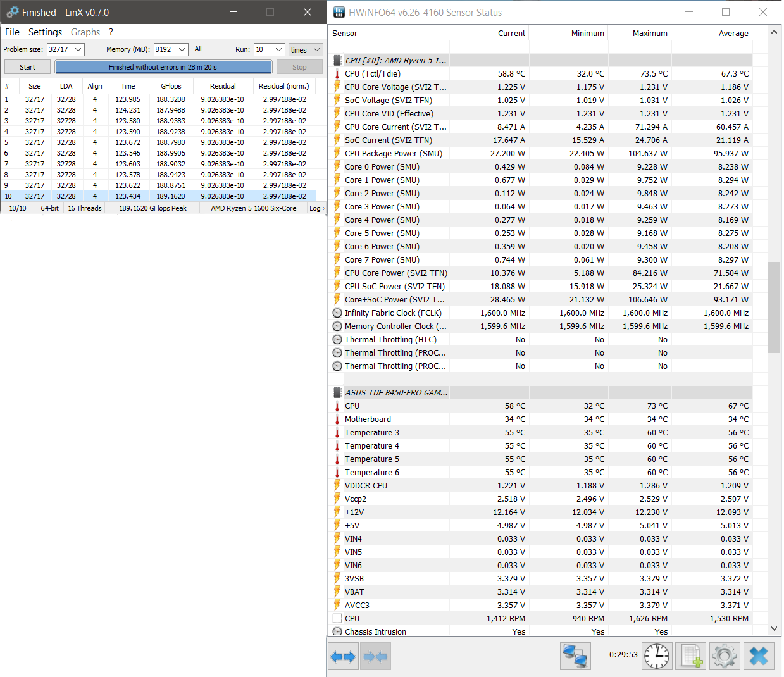Image resolution: width=784 pixels, height=677 pixels.
Task: Click lightning icon of CPU Package Power (SMU)
Action: point(337,154)
